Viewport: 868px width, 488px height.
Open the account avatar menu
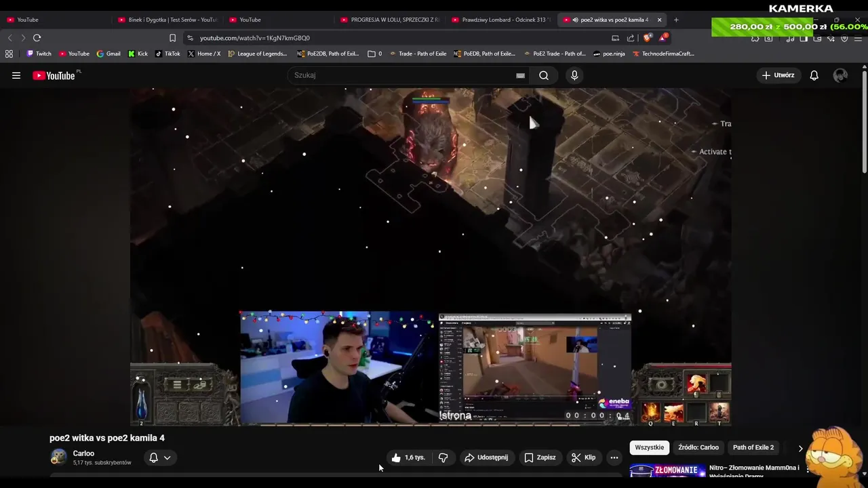coord(840,75)
